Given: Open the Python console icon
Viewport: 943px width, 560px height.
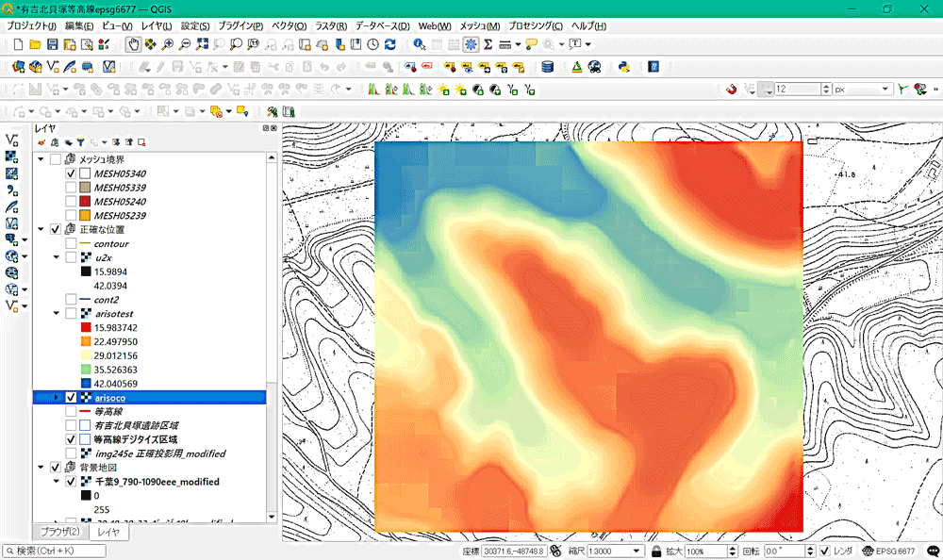Looking at the screenshot, I should (x=623, y=66).
